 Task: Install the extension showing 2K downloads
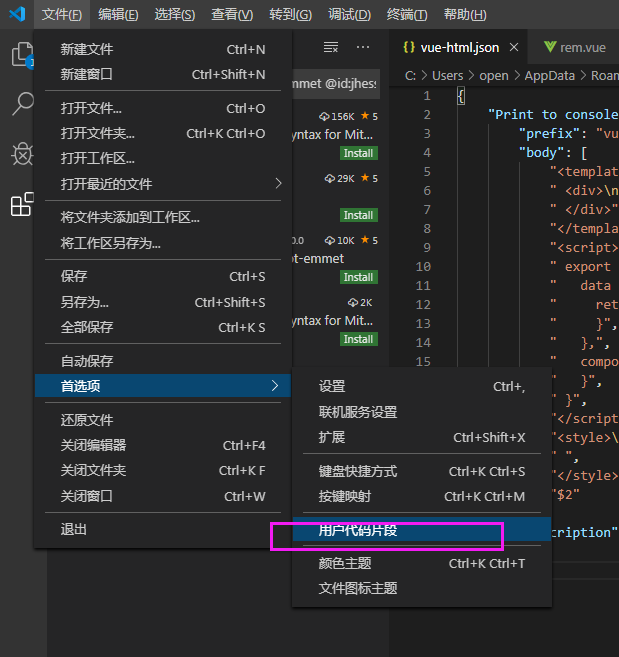(x=358, y=339)
